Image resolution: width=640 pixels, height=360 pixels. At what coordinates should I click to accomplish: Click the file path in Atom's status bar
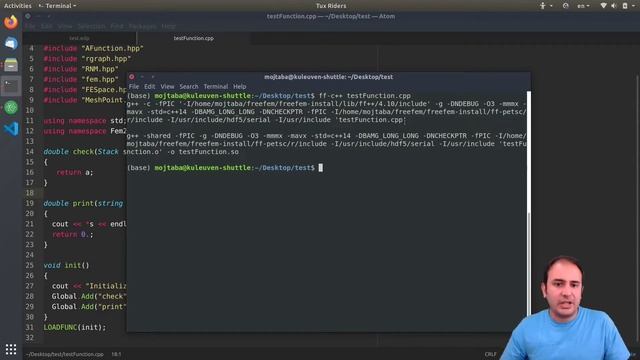tap(64, 354)
